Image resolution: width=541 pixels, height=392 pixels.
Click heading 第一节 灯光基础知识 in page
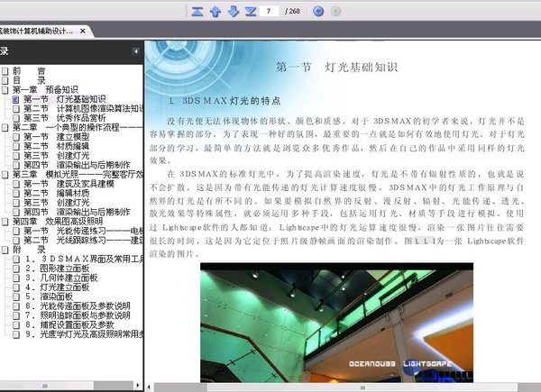pyautogui.click(x=336, y=67)
